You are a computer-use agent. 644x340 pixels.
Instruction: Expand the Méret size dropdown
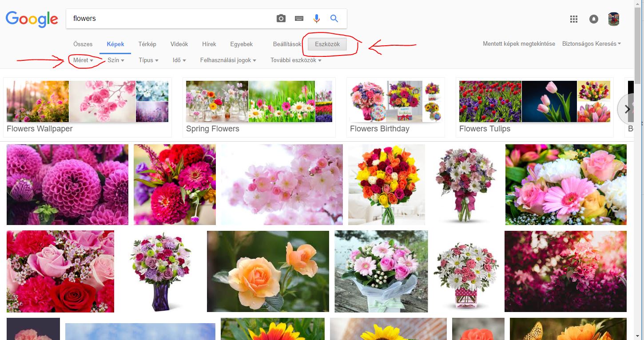(83, 60)
